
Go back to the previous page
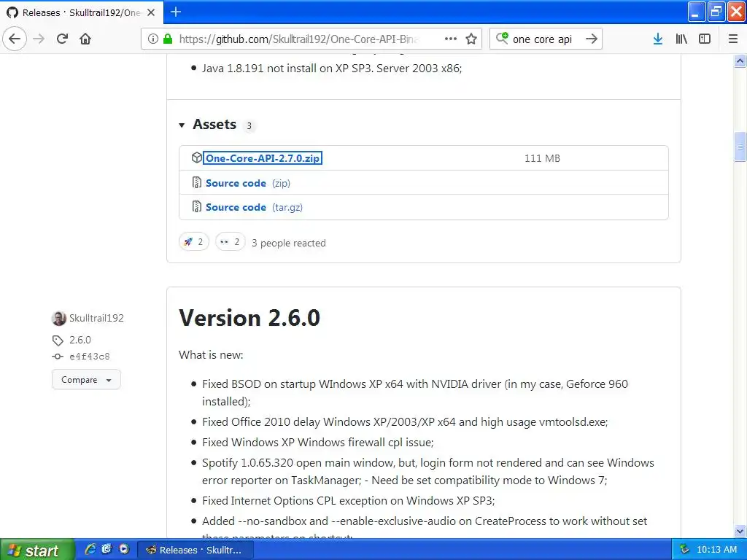coord(15,39)
